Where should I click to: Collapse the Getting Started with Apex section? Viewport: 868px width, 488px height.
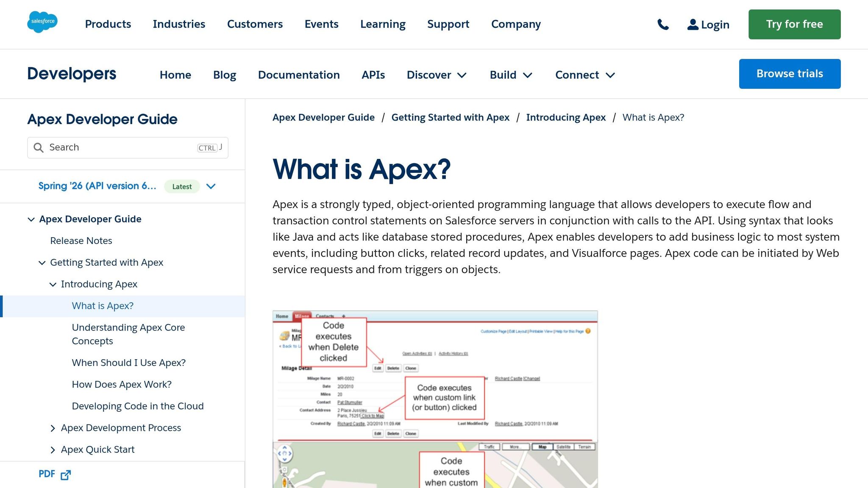(42, 263)
